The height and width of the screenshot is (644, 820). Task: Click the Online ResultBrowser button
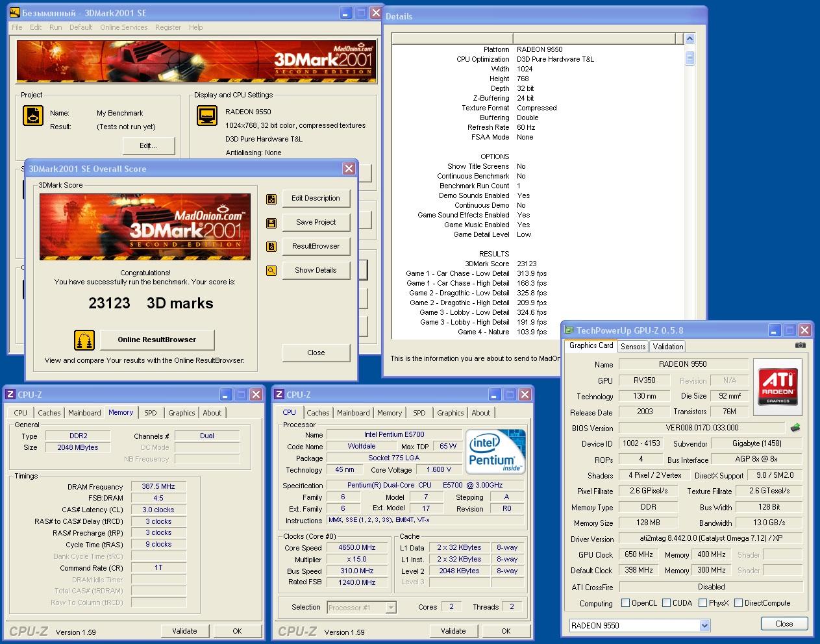coord(157,340)
